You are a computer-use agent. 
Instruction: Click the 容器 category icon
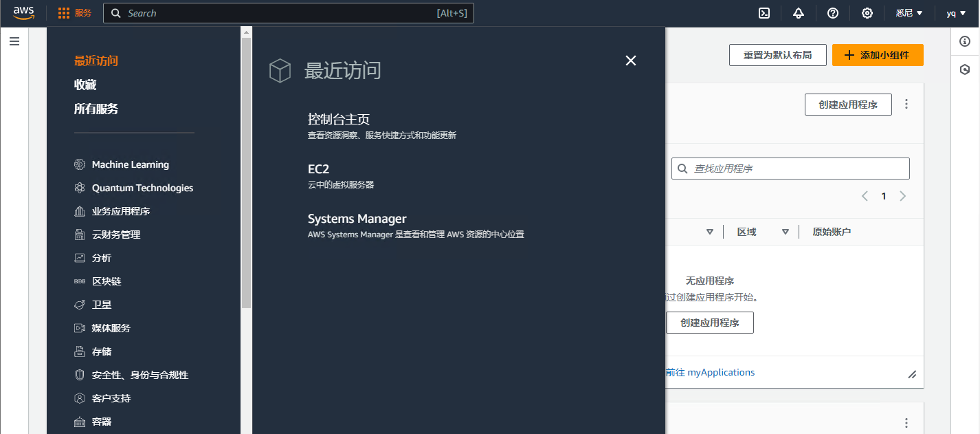pyautogui.click(x=79, y=422)
